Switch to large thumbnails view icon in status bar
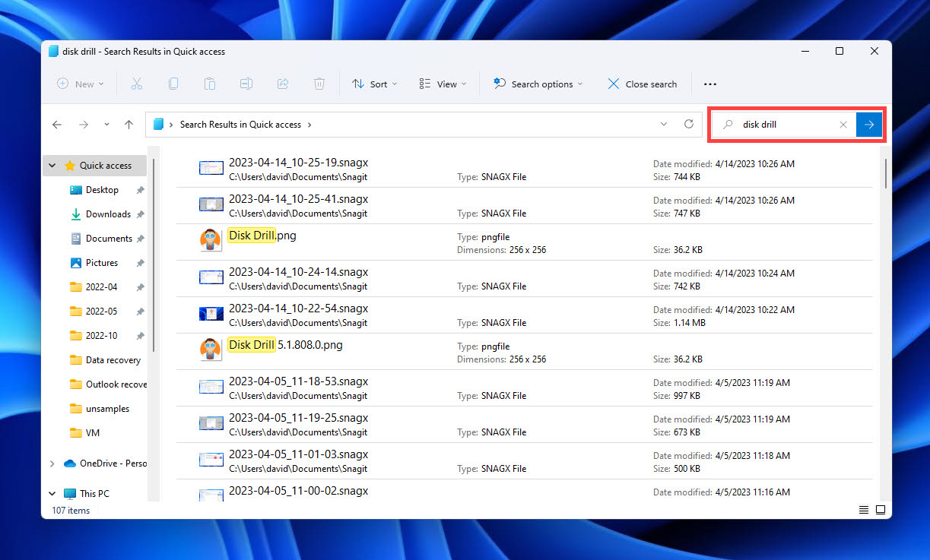The width and height of the screenshot is (930, 560). [881, 510]
